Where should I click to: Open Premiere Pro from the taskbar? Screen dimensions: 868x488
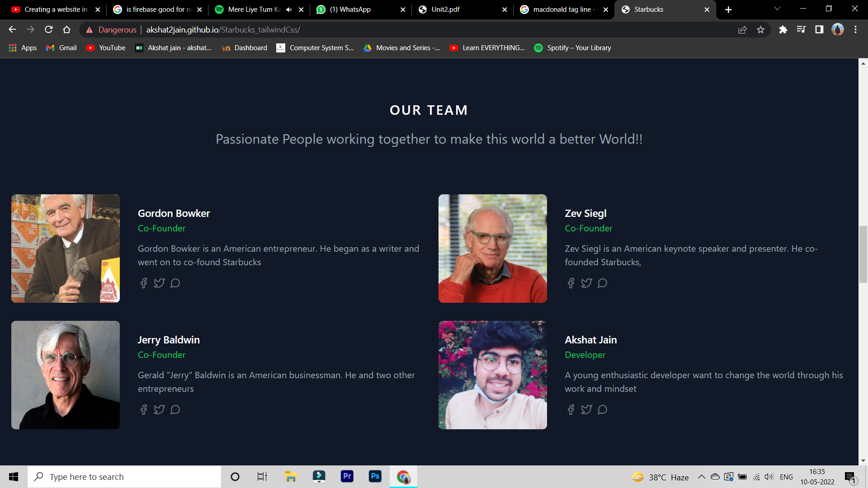tap(347, 476)
